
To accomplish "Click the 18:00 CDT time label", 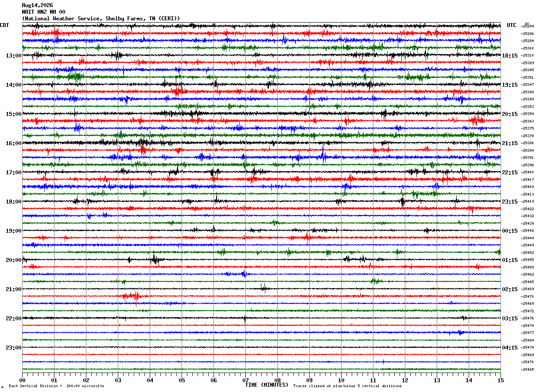I will 13,201.
